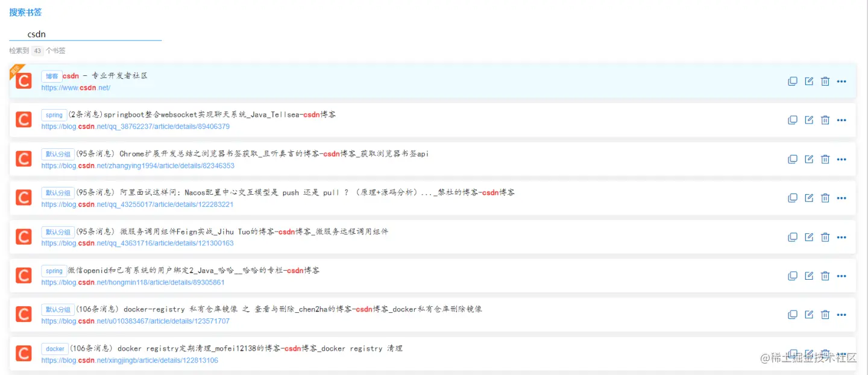The width and height of the screenshot is (868, 375).
Task: Open URL ending in details/82346353
Action: coord(138,166)
